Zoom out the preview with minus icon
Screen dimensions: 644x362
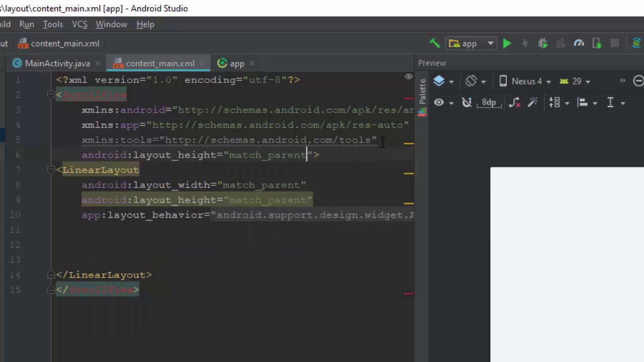pos(638,81)
